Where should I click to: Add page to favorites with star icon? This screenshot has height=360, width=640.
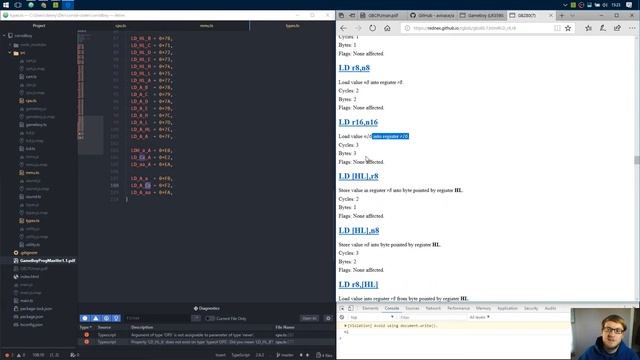pyautogui.click(x=568, y=28)
